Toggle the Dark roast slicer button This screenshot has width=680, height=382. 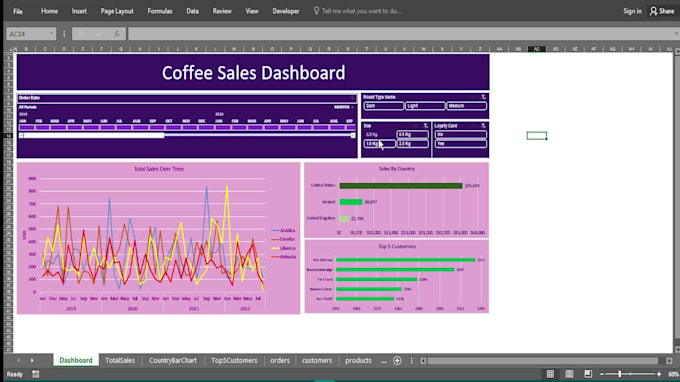click(383, 106)
